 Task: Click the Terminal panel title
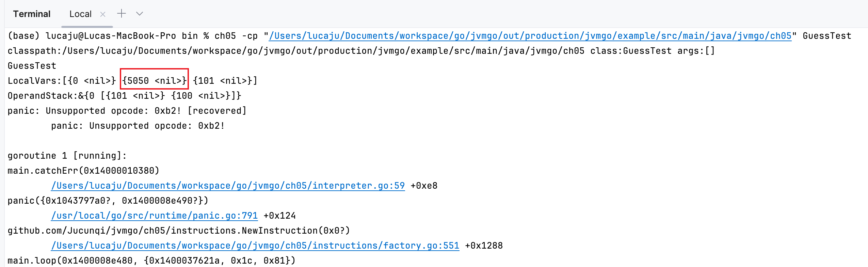pos(32,14)
